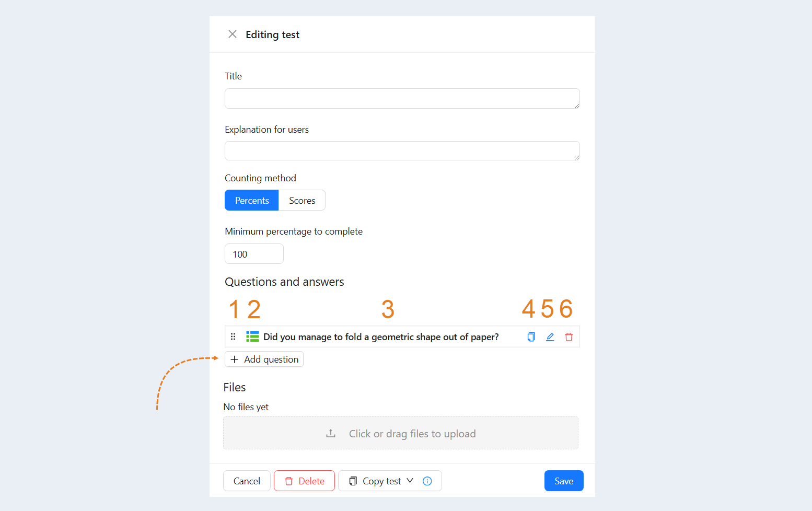Screen dimensions: 812x511
Task: Edit the question using the pencil icon
Action: pos(550,337)
